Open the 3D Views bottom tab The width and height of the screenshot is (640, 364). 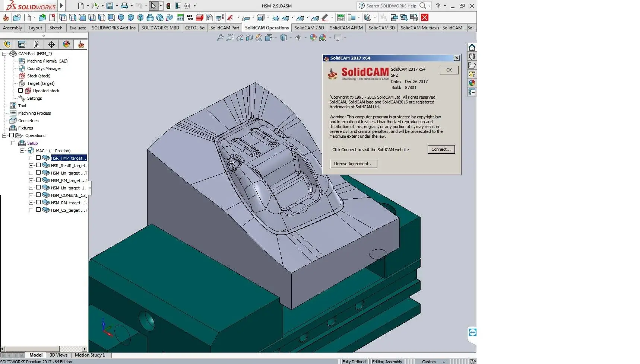[x=58, y=355]
